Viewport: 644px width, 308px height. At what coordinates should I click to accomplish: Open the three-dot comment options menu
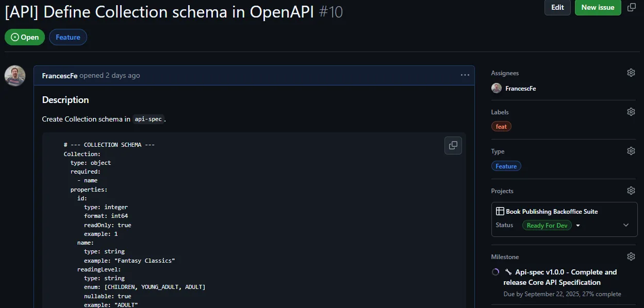point(465,75)
